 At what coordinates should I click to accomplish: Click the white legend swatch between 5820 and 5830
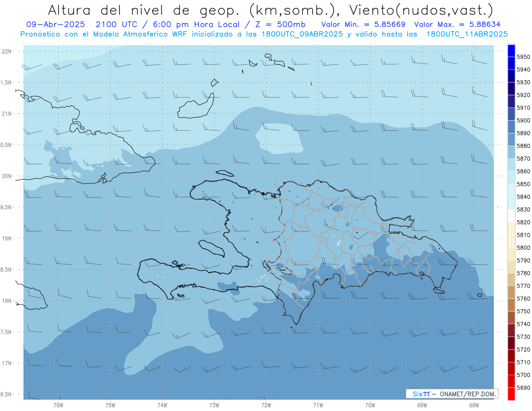511,216
